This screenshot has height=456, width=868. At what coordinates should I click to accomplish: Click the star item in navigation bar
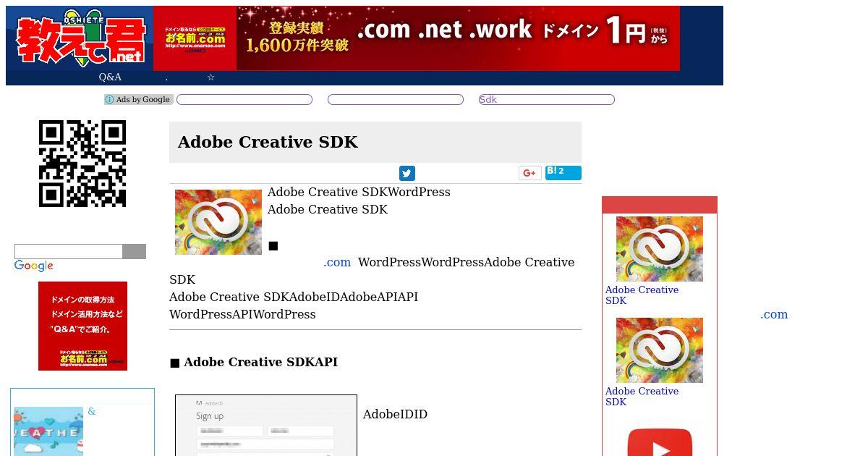[210, 77]
